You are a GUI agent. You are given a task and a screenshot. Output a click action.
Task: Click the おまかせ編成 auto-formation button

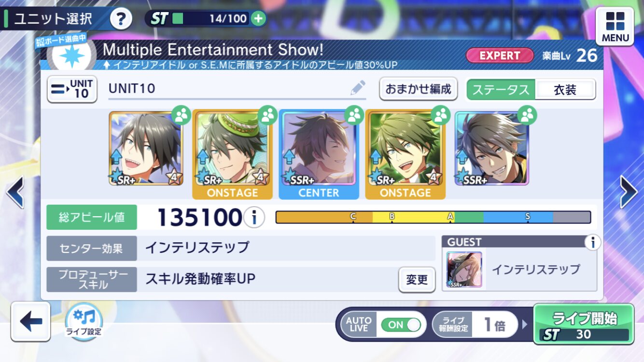pyautogui.click(x=418, y=89)
